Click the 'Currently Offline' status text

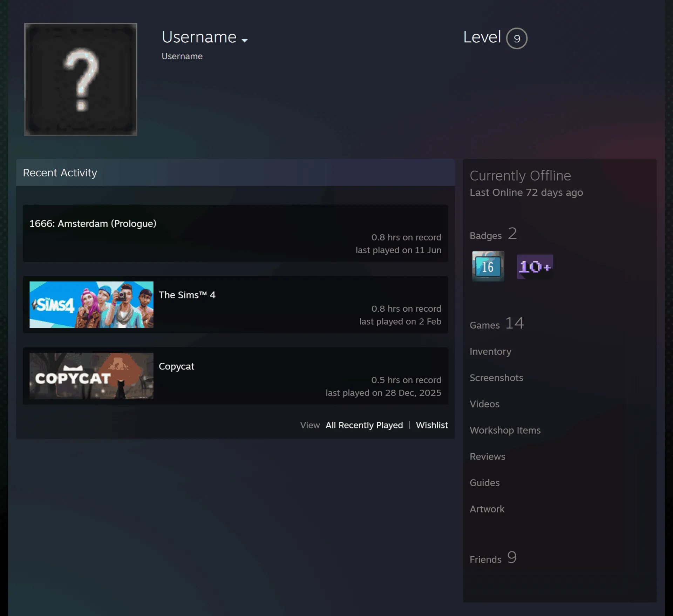point(520,176)
